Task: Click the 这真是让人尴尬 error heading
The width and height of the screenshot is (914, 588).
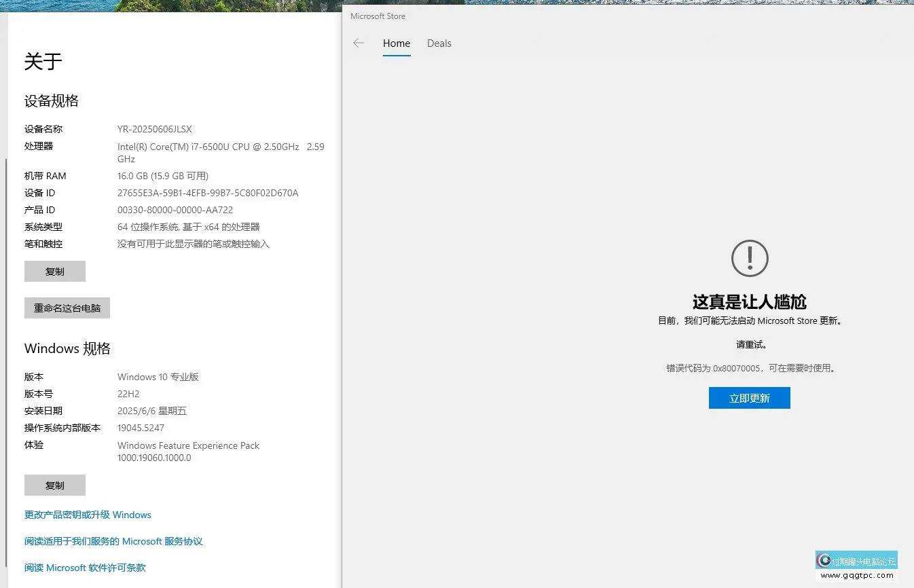Action: click(x=749, y=302)
